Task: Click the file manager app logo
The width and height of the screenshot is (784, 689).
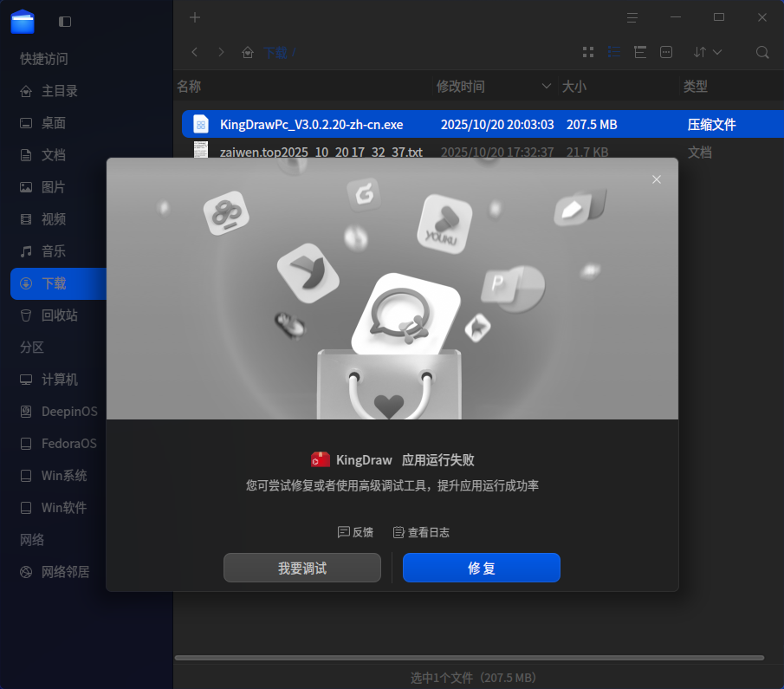Action: [x=23, y=22]
